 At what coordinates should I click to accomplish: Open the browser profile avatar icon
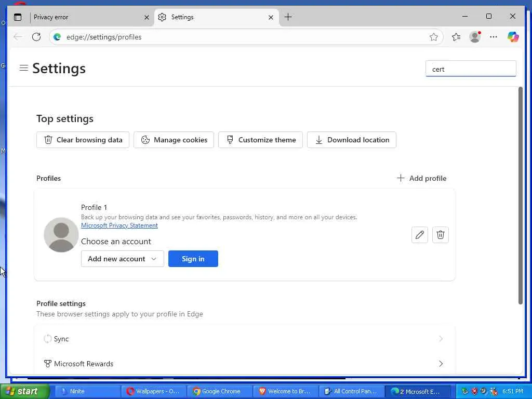475,37
